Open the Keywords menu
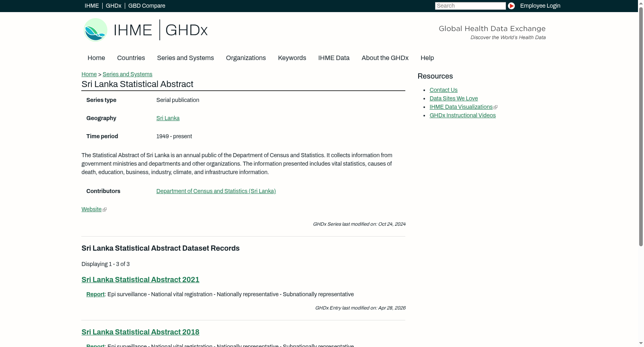Viewport: 644px width, 347px height. (292, 58)
